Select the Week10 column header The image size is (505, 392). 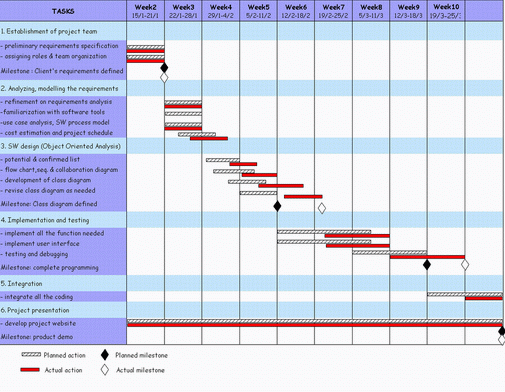coord(446,11)
